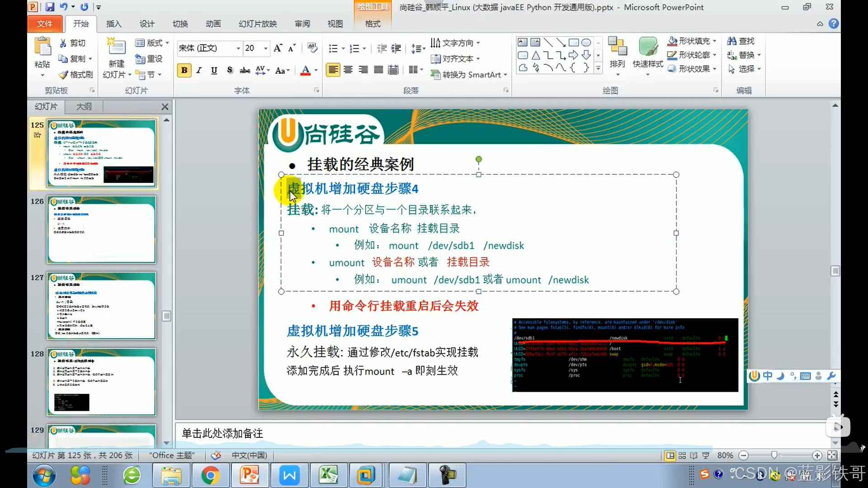Select slide 127 thumbnail
This screenshot has width=868, height=488.
pyautogui.click(x=101, y=306)
